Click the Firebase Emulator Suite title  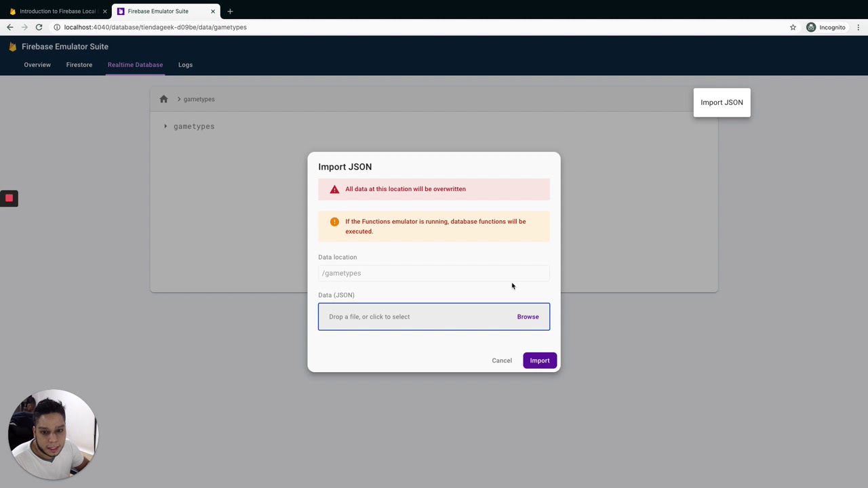[x=65, y=47]
